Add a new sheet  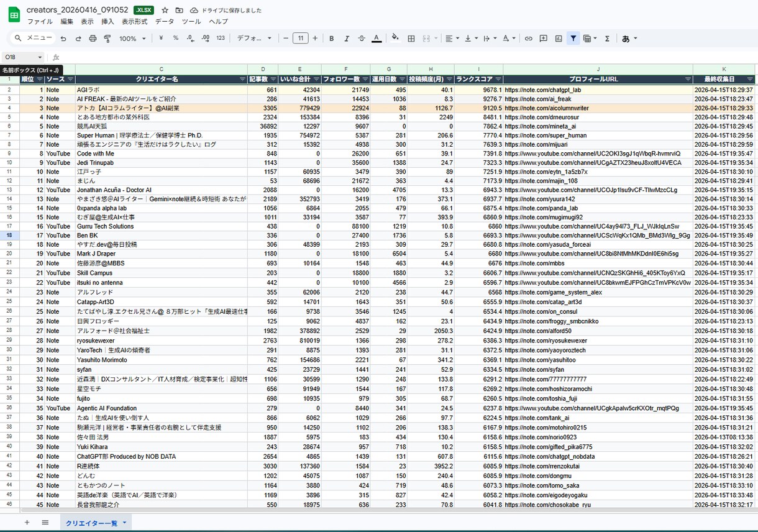coord(27,523)
